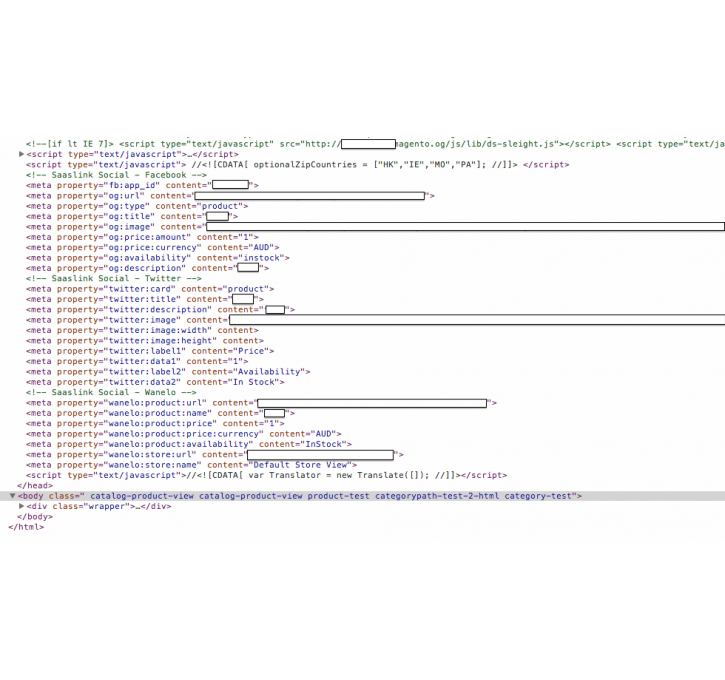Screen dimensions: 725x680
Task: Select the Saaslink Social - Facebook comment
Action: (x=116, y=175)
